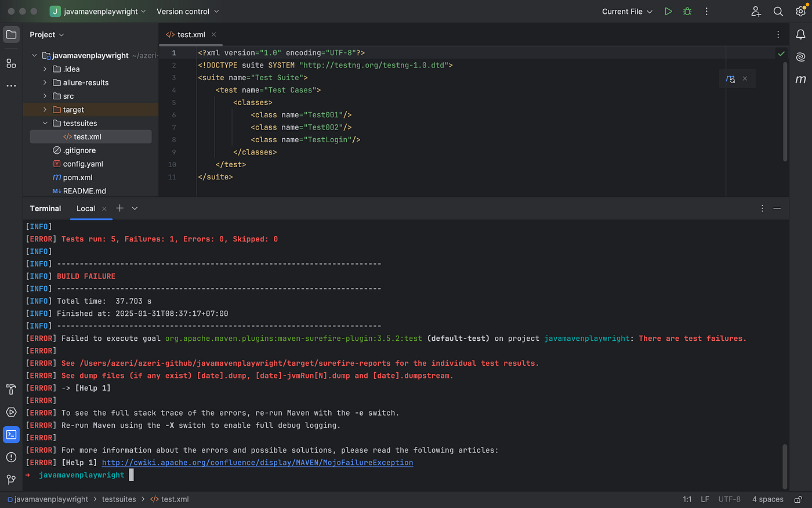
Task: Collapse the testsuites folder
Action: [x=45, y=123]
